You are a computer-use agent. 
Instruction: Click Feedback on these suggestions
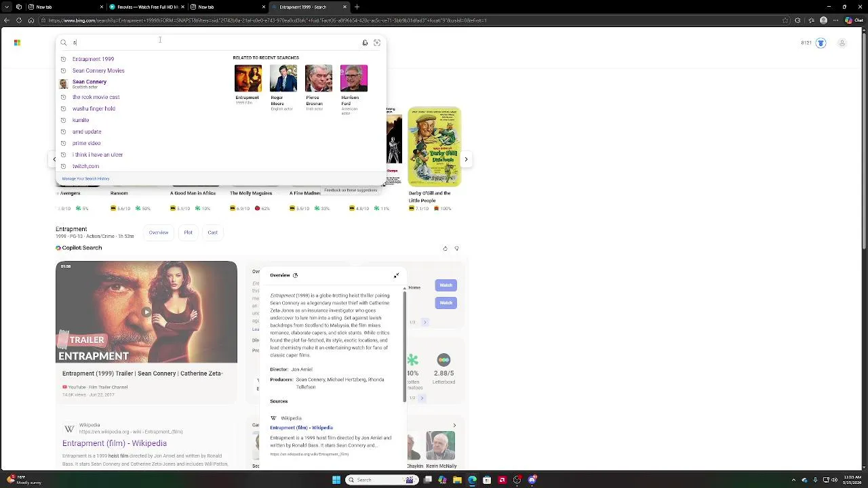click(x=351, y=190)
